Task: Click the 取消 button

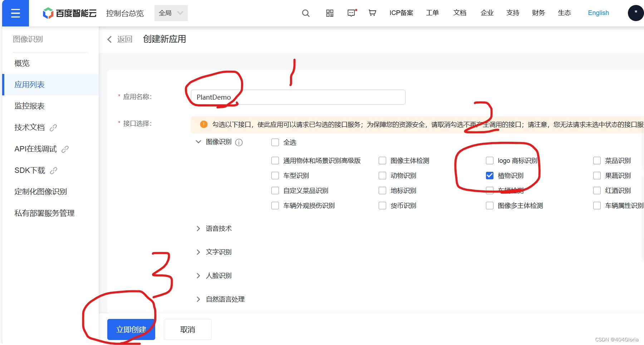Action: pyautogui.click(x=188, y=329)
